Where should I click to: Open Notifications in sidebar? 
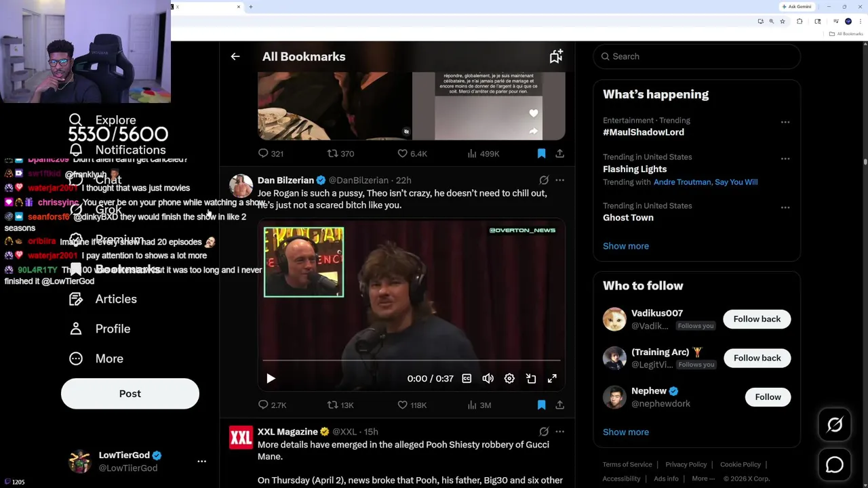pyautogui.click(x=118, y=150)
